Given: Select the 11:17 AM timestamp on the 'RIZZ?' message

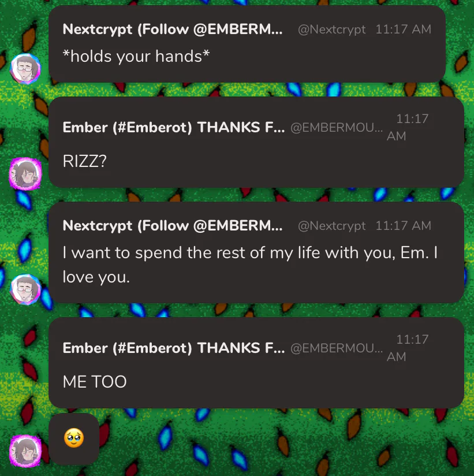Looking at the screenshot, I should pyautogui.click(x=408, y=127).
